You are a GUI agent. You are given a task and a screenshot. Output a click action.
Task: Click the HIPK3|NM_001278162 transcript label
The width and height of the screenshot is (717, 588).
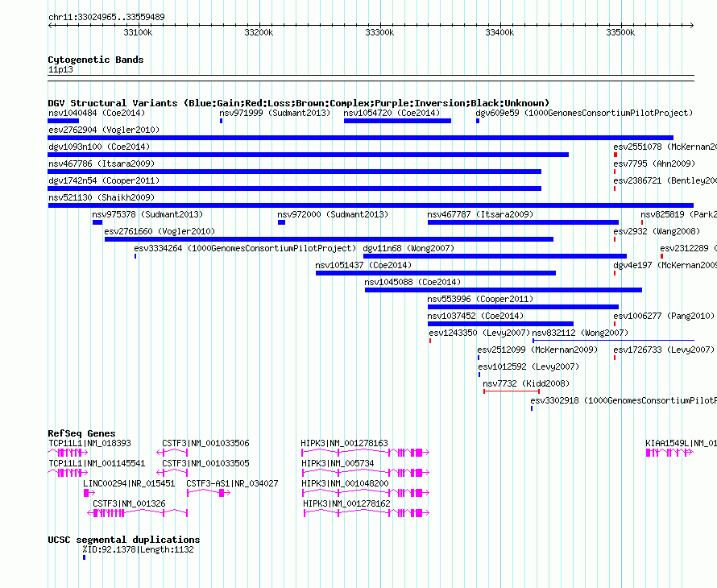click(x=346, y=503)
